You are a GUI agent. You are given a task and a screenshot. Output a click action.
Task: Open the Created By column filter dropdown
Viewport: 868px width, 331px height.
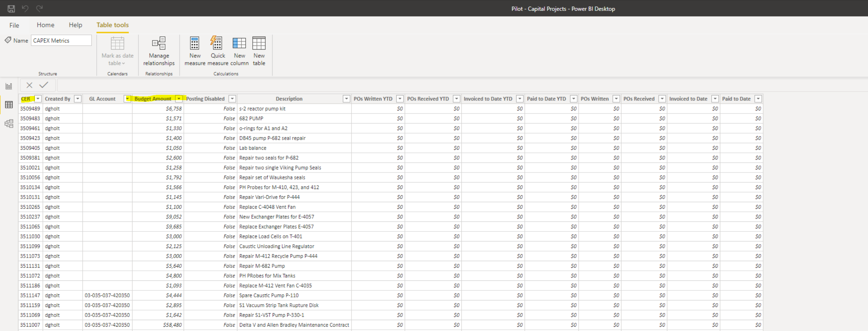pyautogui.click(x=78, y=99)
